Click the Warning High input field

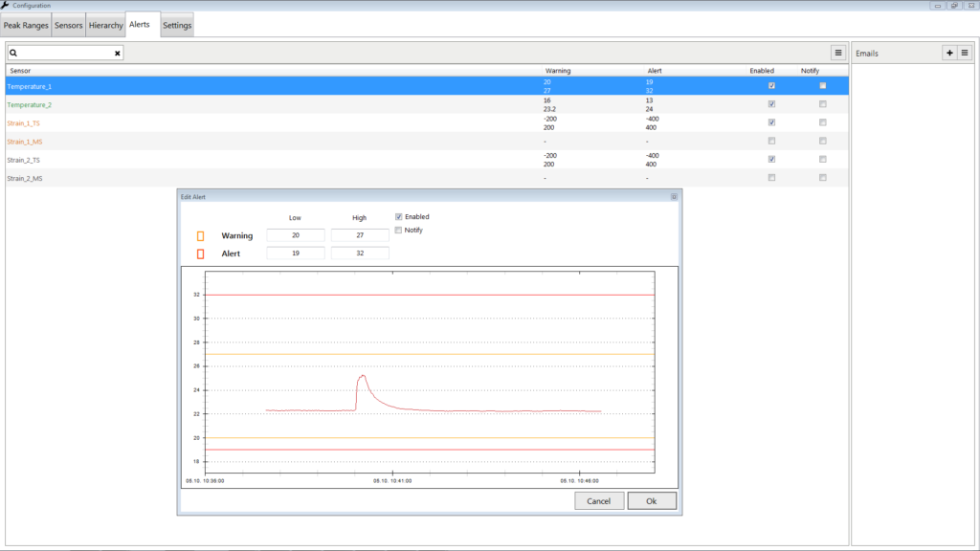(360, 235)
